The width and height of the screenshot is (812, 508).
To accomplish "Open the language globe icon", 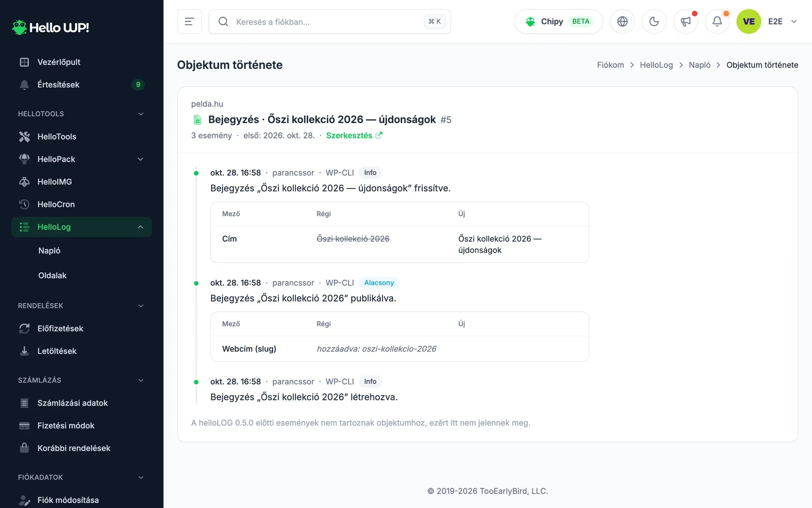I will pos(622,22).
